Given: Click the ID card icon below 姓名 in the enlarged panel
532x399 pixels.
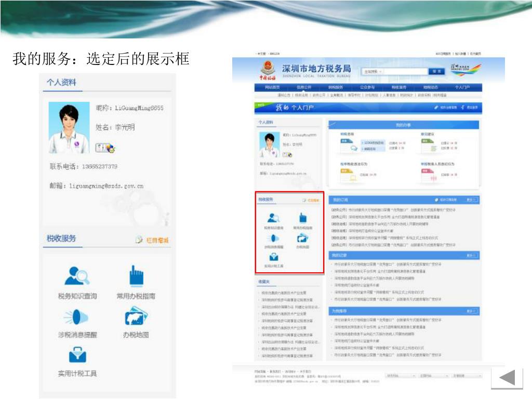Looking at the screenshot, I should (x=105, y=148).
